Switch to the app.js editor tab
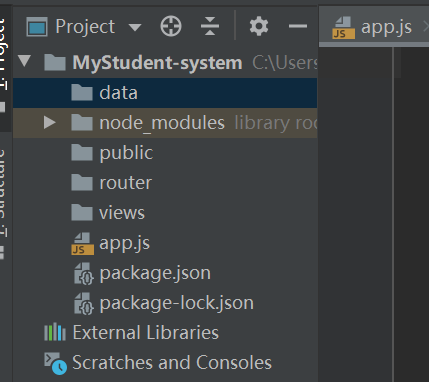Viewport: 429px width, 382px height. point(374,27)
